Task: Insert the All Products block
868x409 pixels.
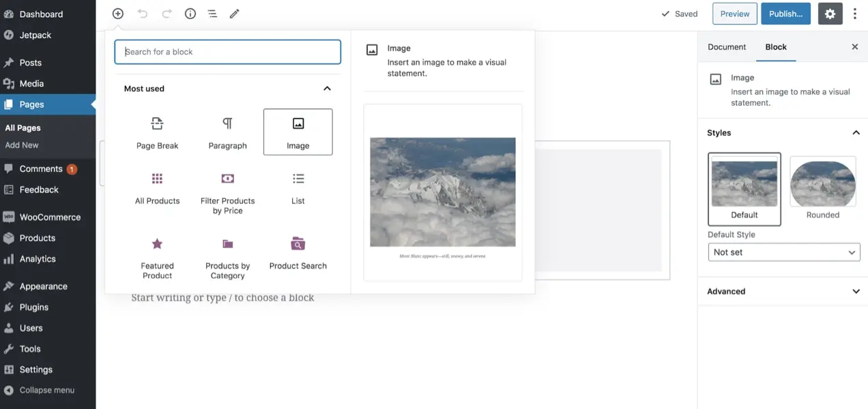Action: tap(158, 188)
